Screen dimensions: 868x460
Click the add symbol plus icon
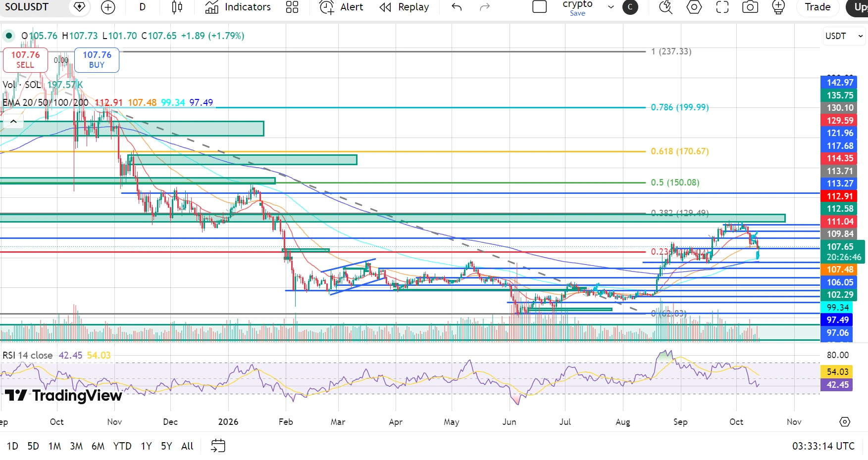(107, 7)
